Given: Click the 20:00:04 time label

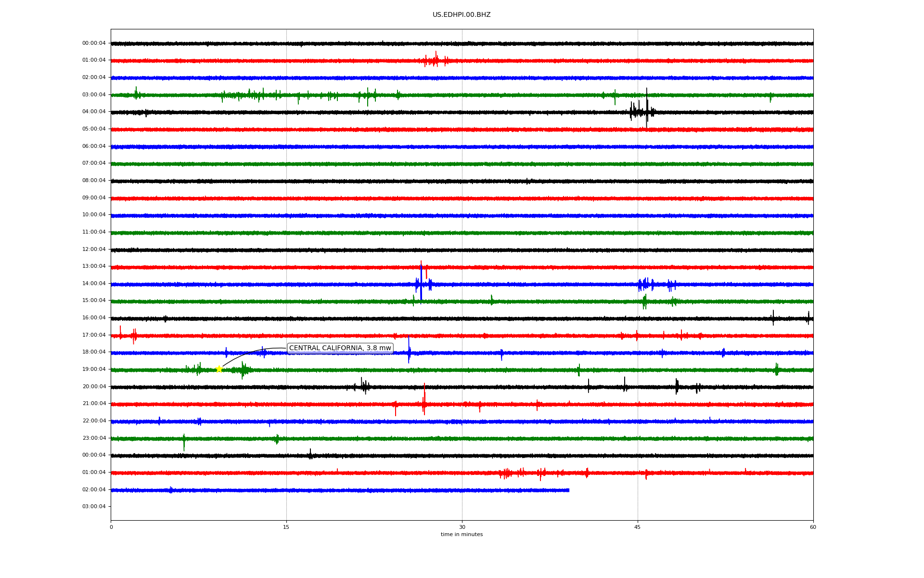Looking at the screenshot, I should (94, 387).
